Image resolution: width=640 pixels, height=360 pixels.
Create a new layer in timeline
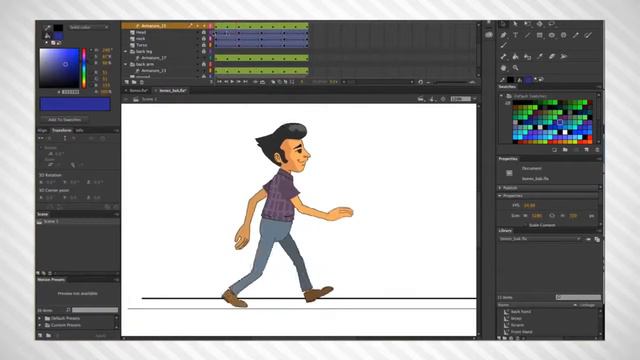coord(127,82)
